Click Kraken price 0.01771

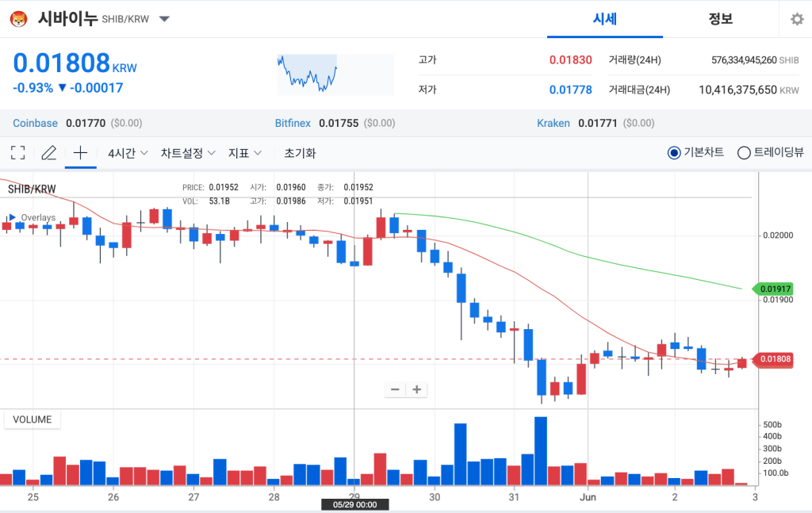pos(598,123)
